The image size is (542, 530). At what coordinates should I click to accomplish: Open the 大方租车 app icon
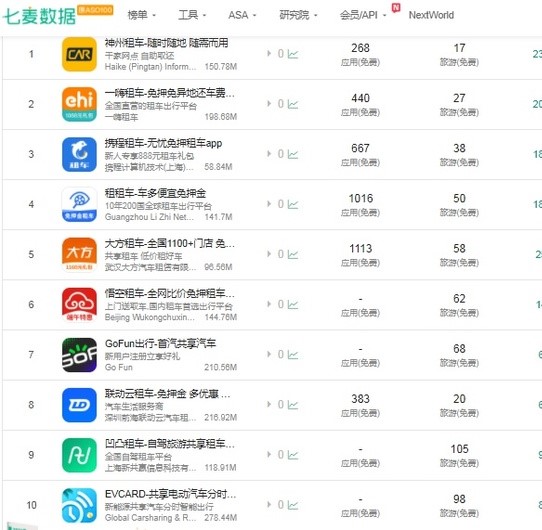[x=79, y=254]
